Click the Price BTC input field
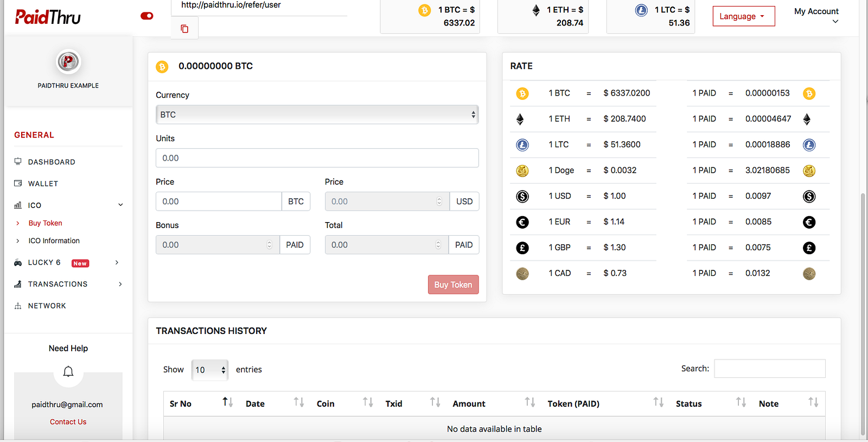The image size is (868, 442). point(219,201)
